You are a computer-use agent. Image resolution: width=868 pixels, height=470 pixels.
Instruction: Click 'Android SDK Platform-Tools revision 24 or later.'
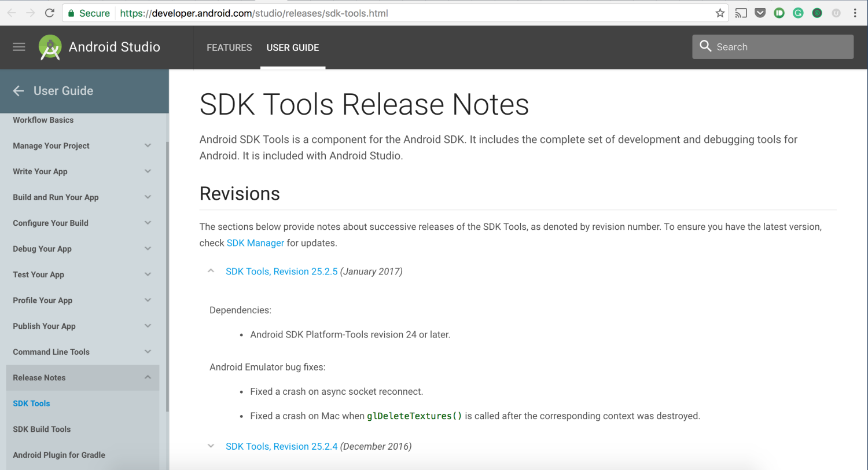(x=350, y=335)
